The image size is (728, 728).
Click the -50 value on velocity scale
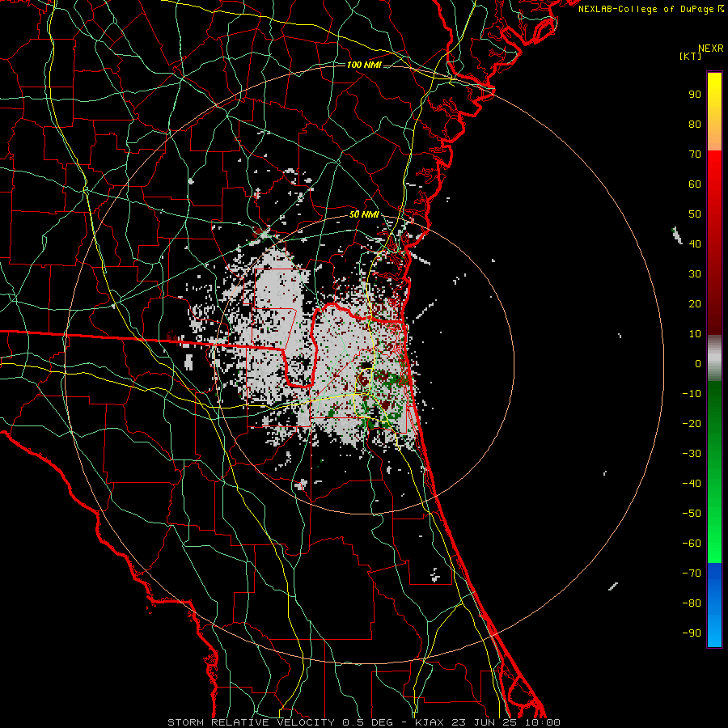click(692, 514)
